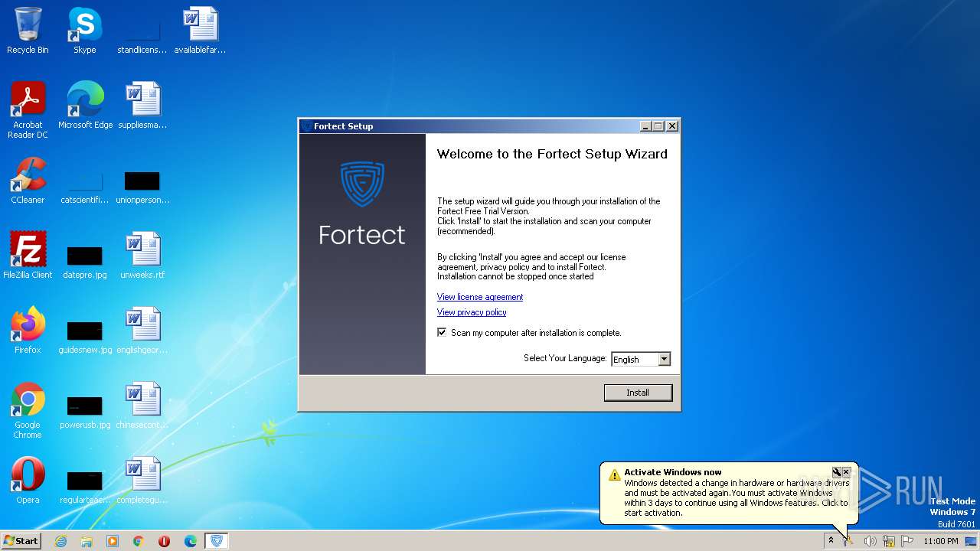Screen dimensions: 980x551
Task: Launch Chrome from the taskbar
Action: tap(139, 541)
